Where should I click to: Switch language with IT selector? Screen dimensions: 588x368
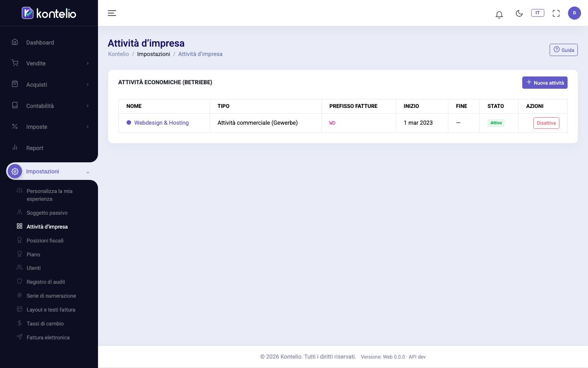[537, 13]
